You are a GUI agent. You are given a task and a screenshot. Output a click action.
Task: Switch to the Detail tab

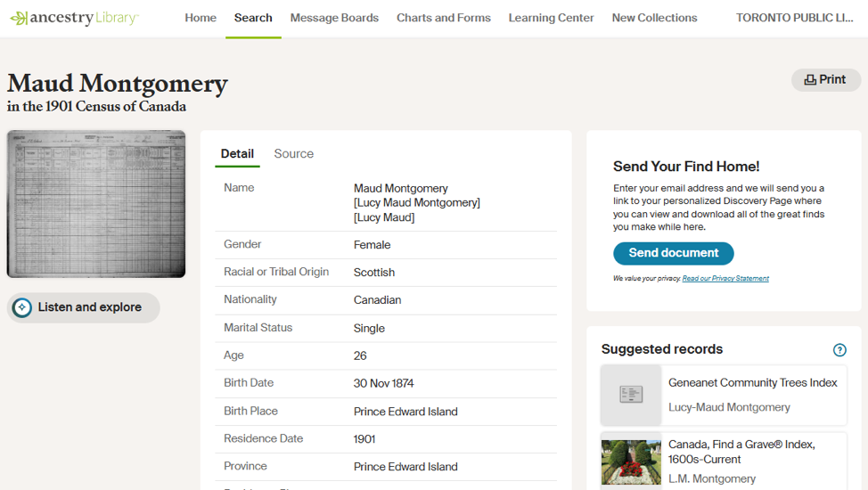click(x=237, y=154)
